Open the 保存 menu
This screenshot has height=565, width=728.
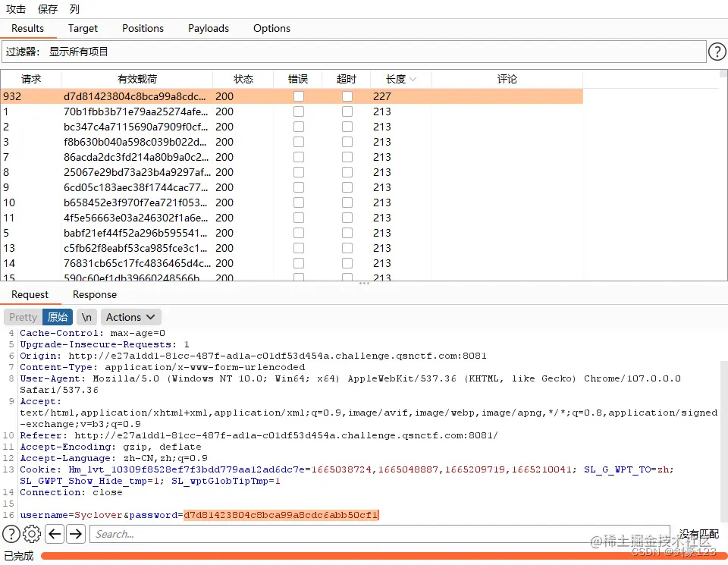coord(48,9)
